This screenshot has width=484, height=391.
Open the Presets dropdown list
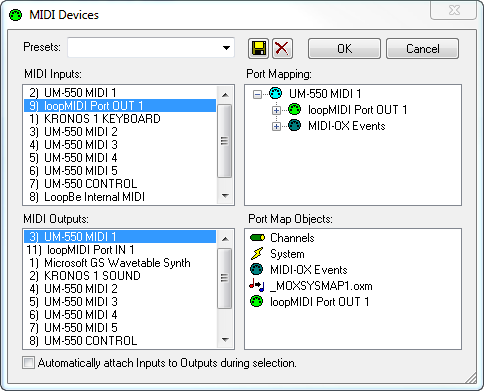tap(226, 48)
